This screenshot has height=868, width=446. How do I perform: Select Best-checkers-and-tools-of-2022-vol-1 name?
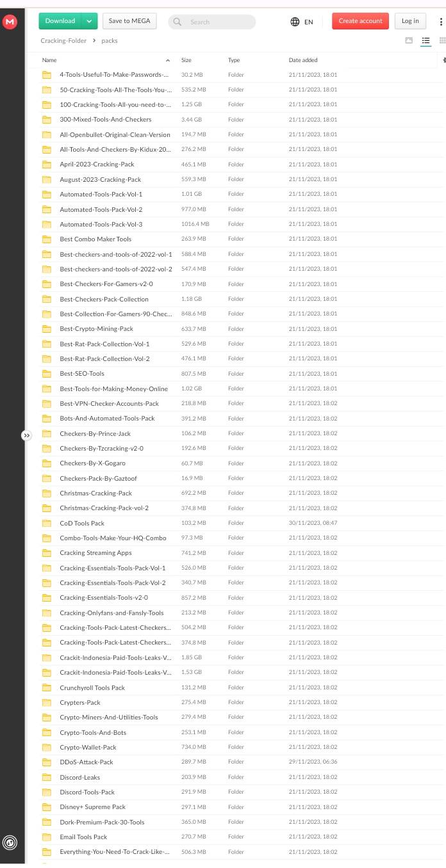[116, 254]
